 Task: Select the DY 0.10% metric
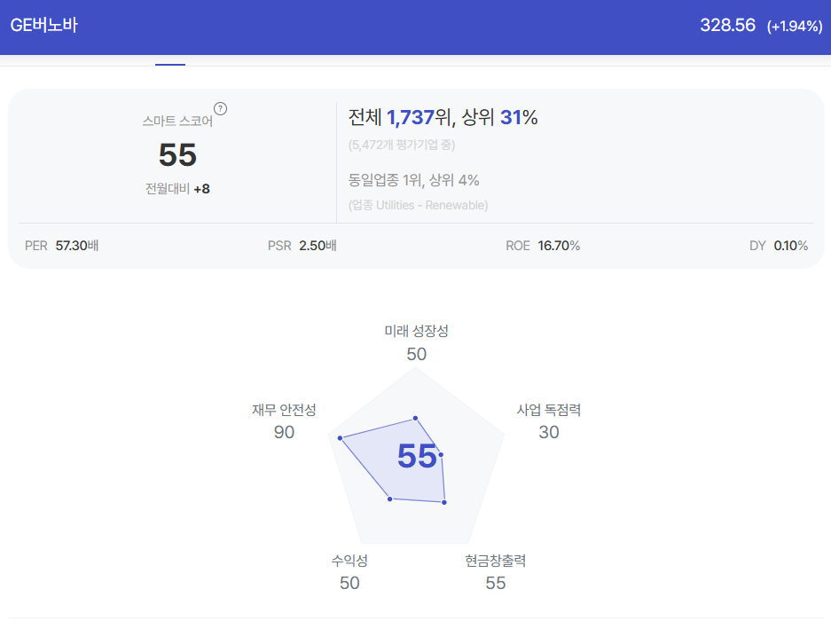click(x=779, y=246)
